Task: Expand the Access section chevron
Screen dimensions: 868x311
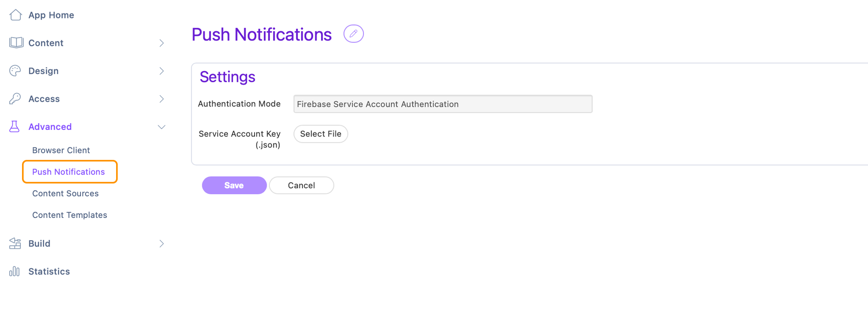Action: pos(162,99)
